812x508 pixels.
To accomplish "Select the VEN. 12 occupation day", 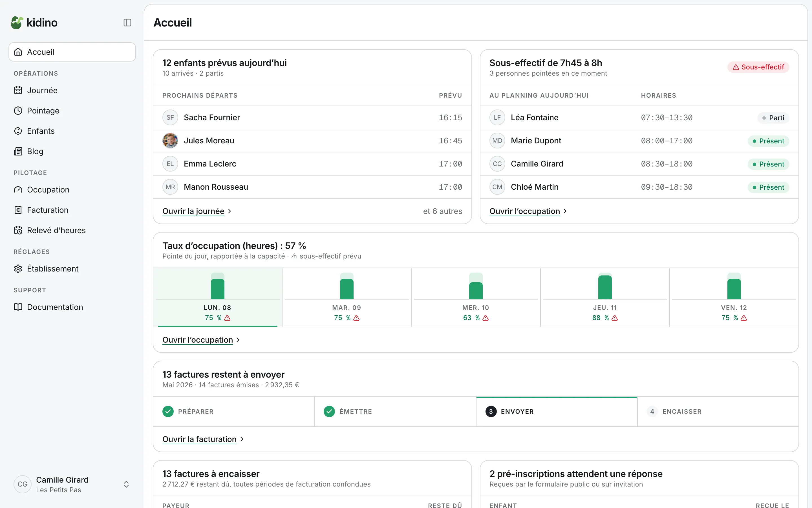I will 734,297.
